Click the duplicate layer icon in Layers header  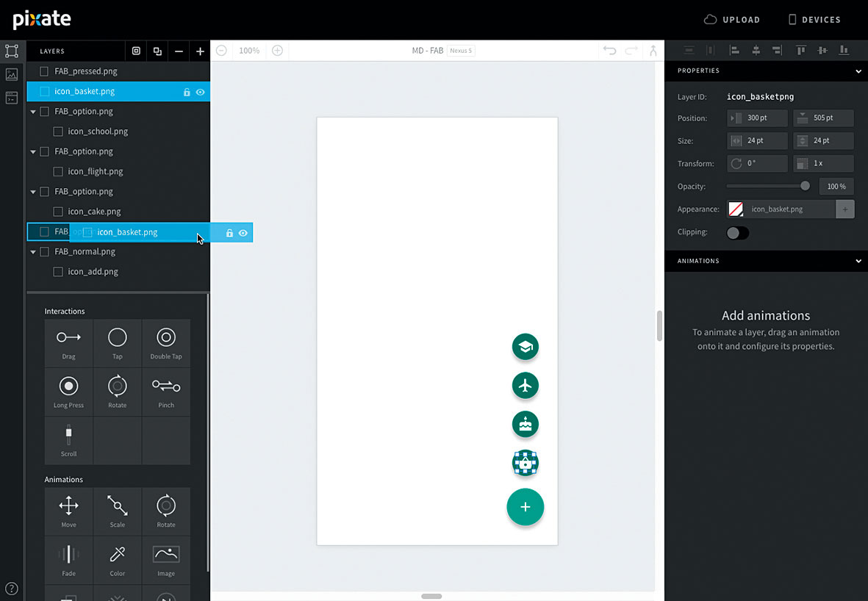(x=158, y=51)
